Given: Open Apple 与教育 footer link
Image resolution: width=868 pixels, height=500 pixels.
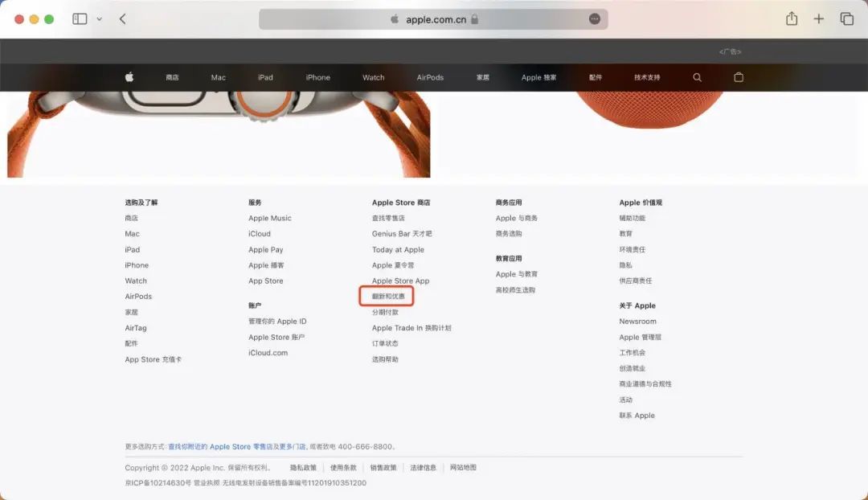Looking at the screenshot, I should tap(516, 274).
